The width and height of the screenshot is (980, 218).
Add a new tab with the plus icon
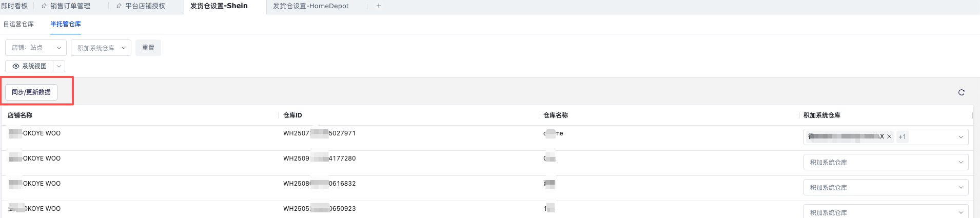coord(379,6)
